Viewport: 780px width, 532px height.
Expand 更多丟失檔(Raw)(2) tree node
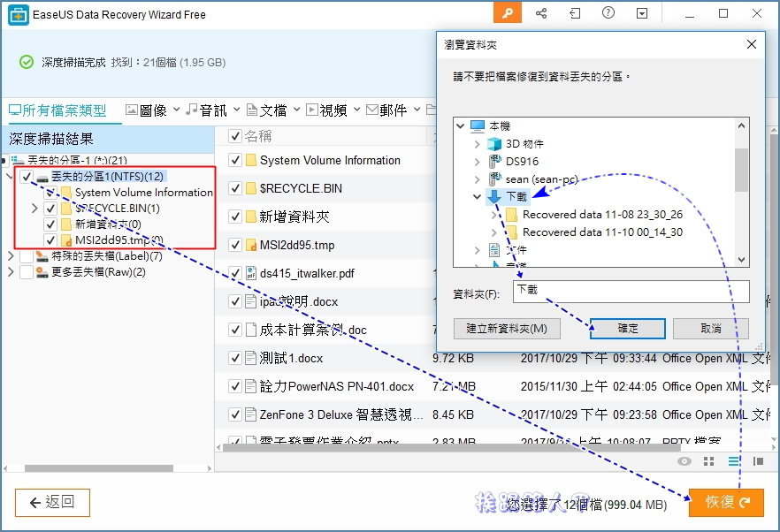point(11,272)
